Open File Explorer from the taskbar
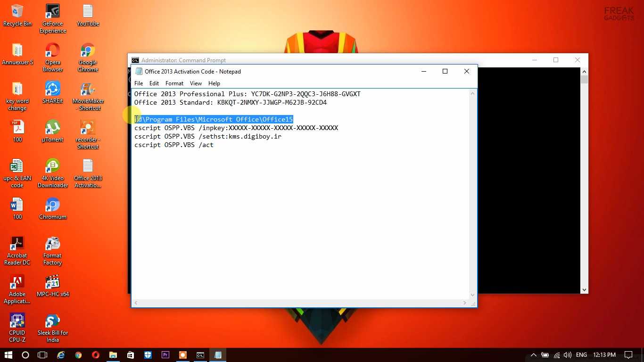 tap(113, 355)
